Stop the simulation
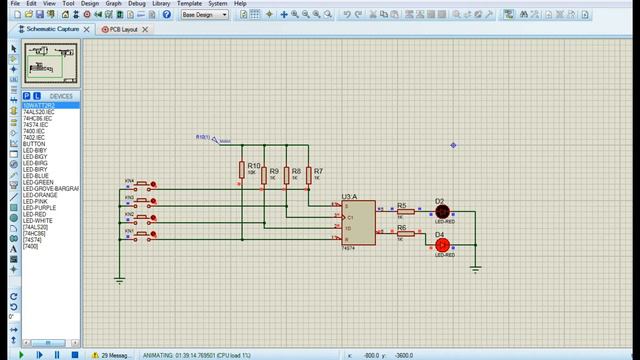Viewport: 640px width, 360px height. pos(75,355)
